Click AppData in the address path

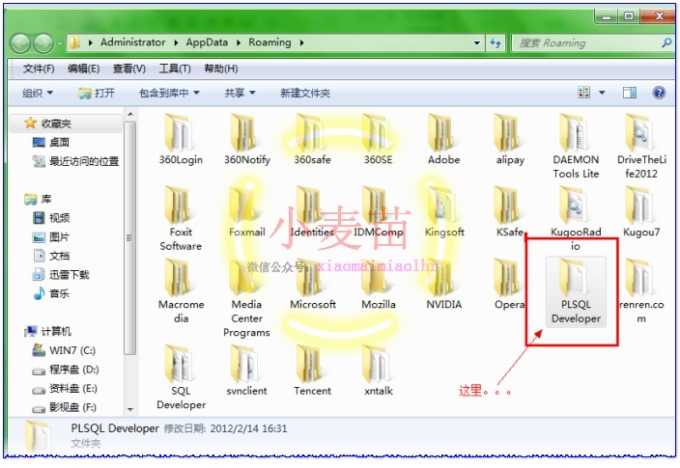[x=207, y=42]
